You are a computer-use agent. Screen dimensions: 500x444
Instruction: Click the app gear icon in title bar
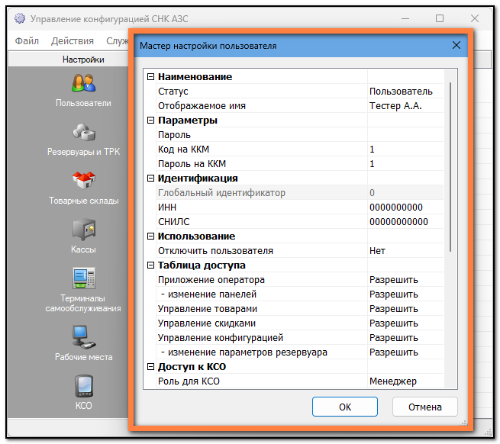pos(20,18)
